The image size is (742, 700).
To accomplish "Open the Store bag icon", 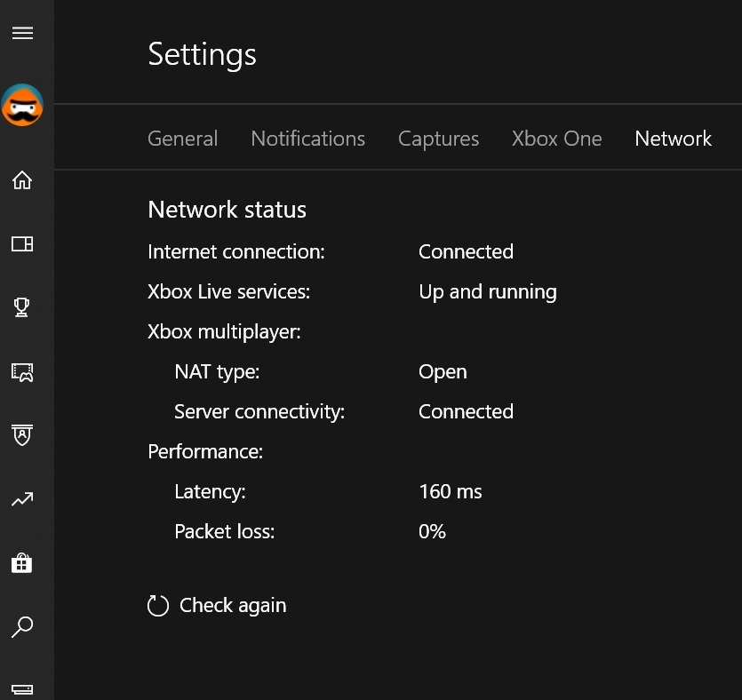I will (22, 563).
